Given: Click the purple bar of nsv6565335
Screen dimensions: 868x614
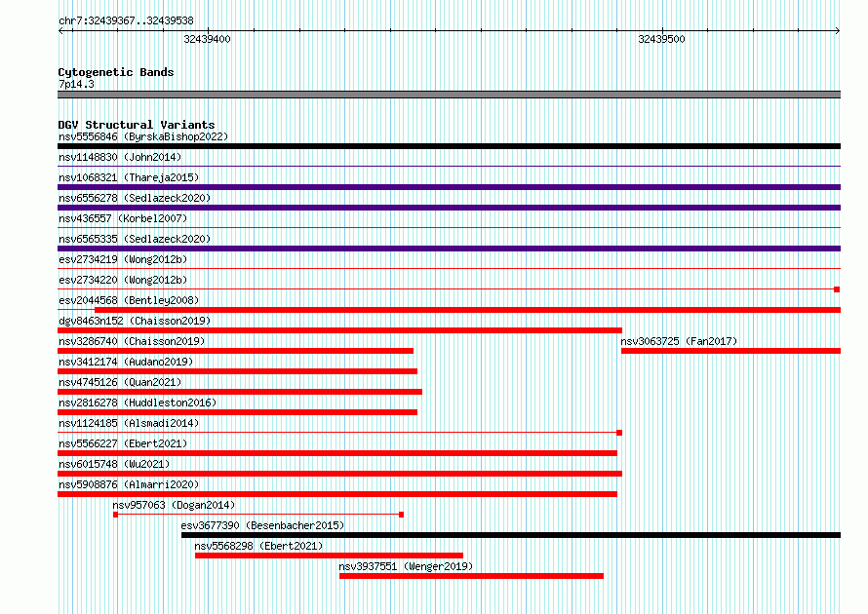Looking at the screenshot, I should pyautogui.click(x=449, y=249).
